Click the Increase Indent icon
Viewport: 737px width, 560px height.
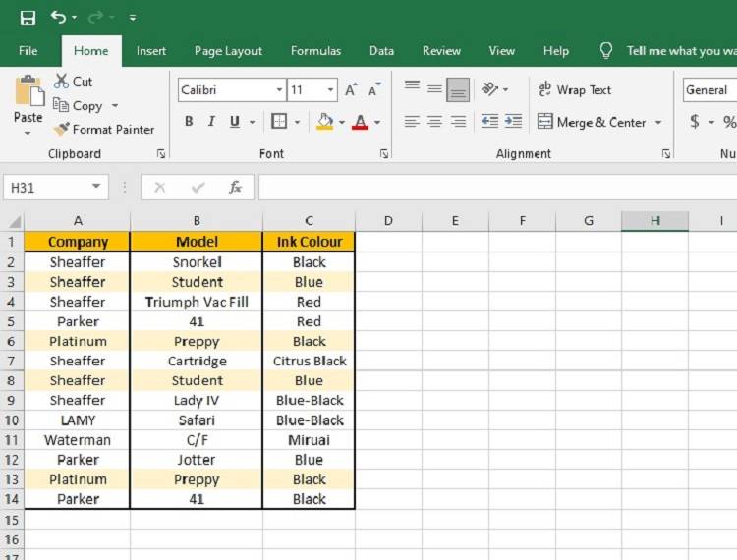click(513, 122)
